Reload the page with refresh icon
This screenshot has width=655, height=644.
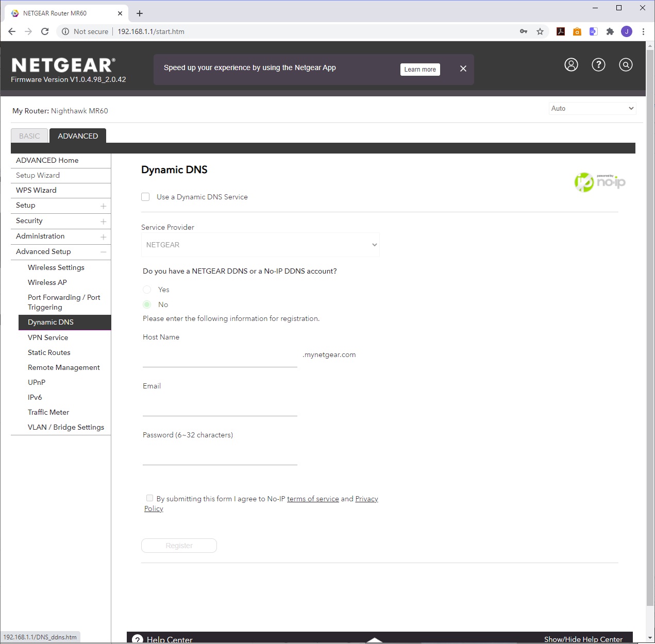(45, 31)
